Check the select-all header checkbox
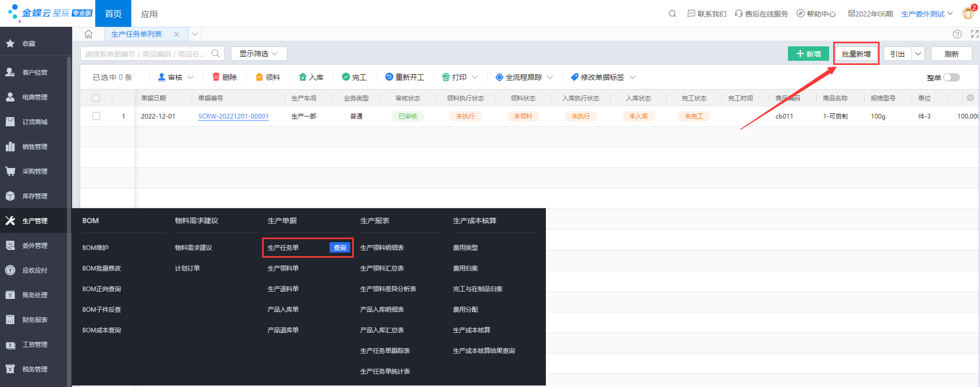This screenshot has width=980, height=387. [96, 98]
